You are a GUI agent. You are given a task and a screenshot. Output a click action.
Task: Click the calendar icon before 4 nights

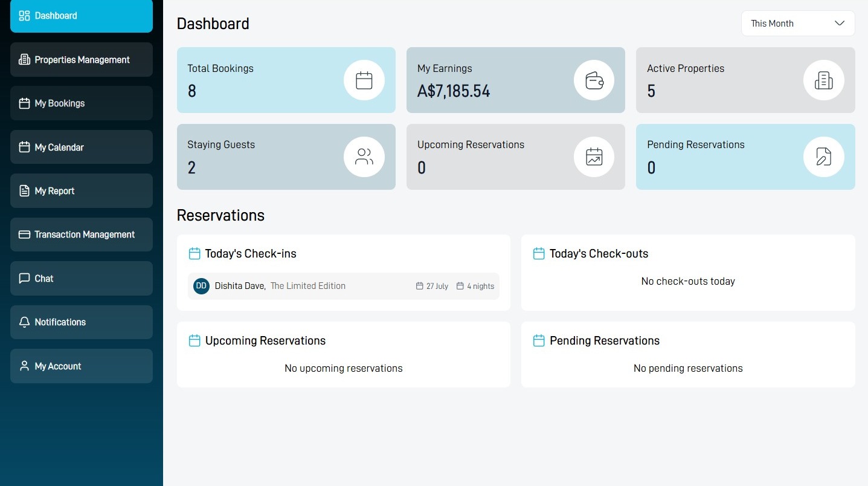click(x=460, y=286)
